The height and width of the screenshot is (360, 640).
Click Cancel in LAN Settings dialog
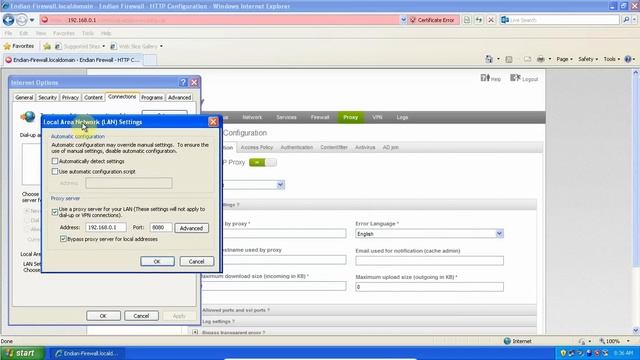click(x=196, y=261)
